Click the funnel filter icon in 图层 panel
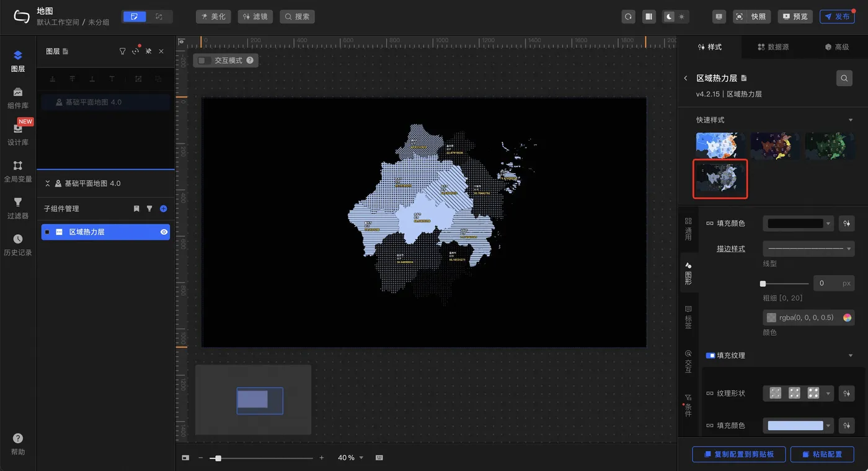Screen dimensions: 868x471 123,51
